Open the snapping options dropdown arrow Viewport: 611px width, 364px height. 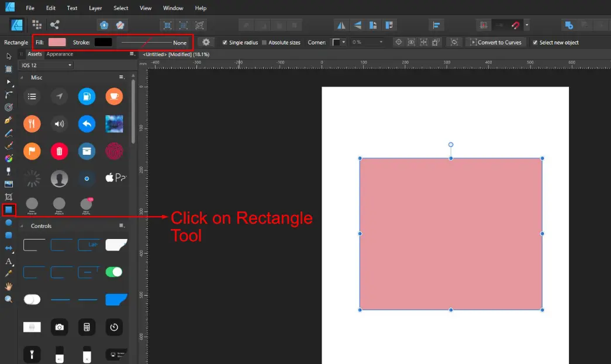tap(527, 25)
